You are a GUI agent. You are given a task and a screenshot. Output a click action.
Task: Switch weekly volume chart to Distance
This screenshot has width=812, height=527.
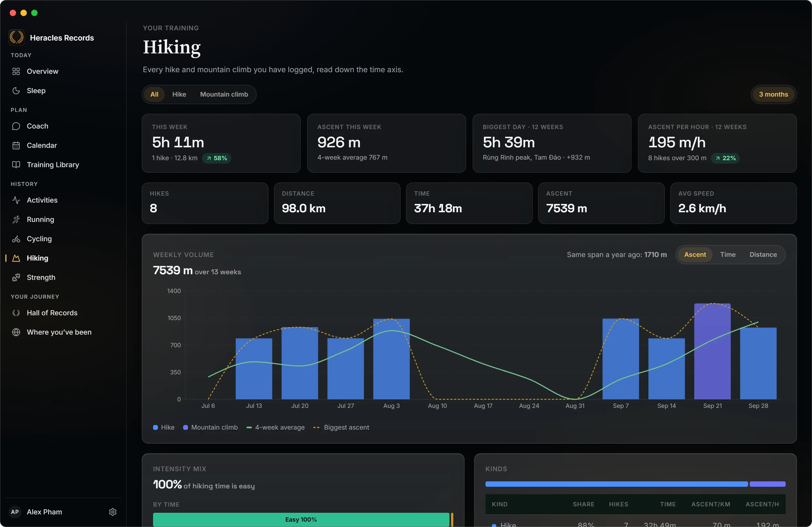(x=763, y=255)
